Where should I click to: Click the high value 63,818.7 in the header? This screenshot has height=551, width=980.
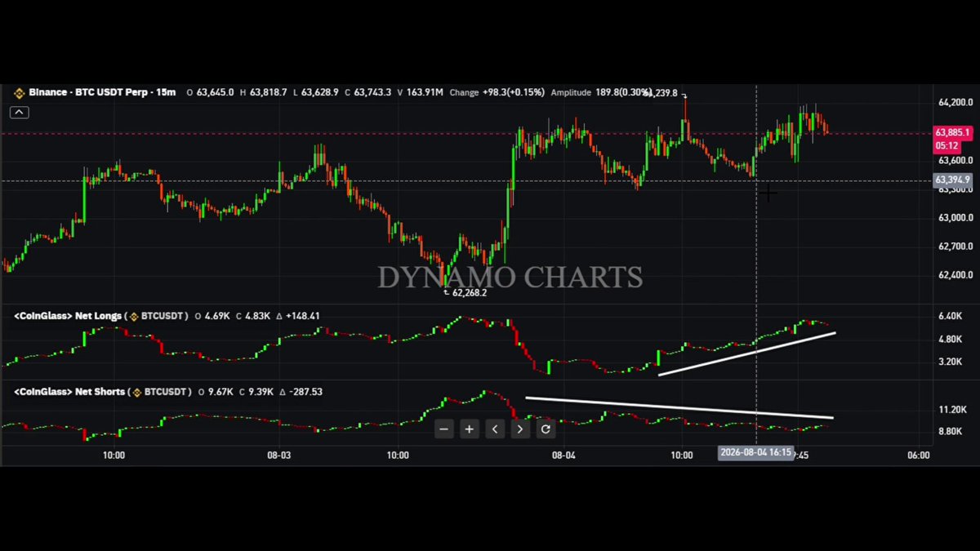coord(269,93)
